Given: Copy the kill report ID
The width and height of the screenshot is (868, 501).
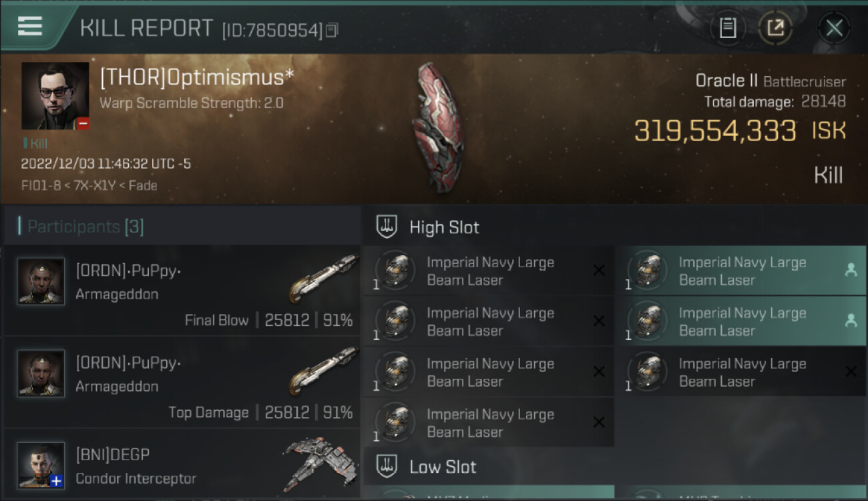Looking at the screenshot, I should [x=332, y=30].
